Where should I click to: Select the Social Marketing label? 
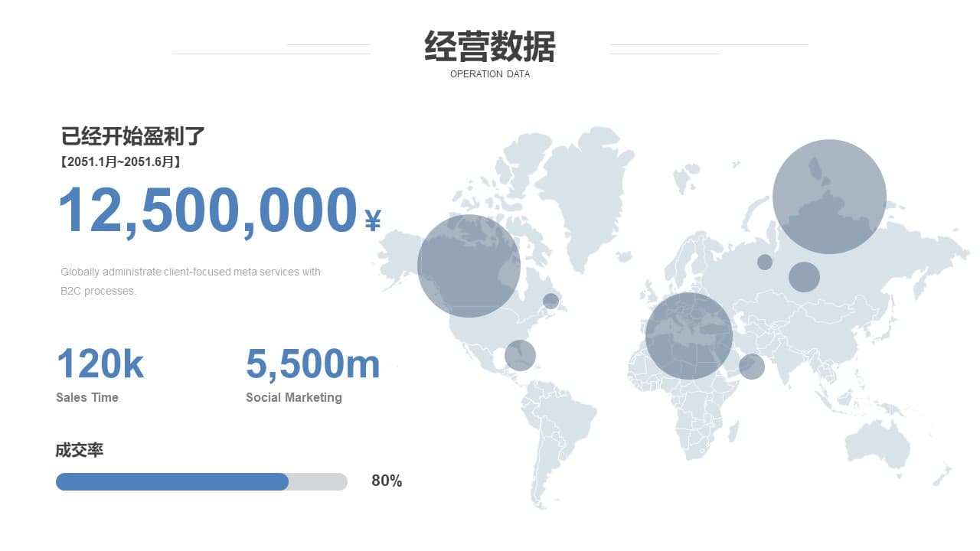293,397
